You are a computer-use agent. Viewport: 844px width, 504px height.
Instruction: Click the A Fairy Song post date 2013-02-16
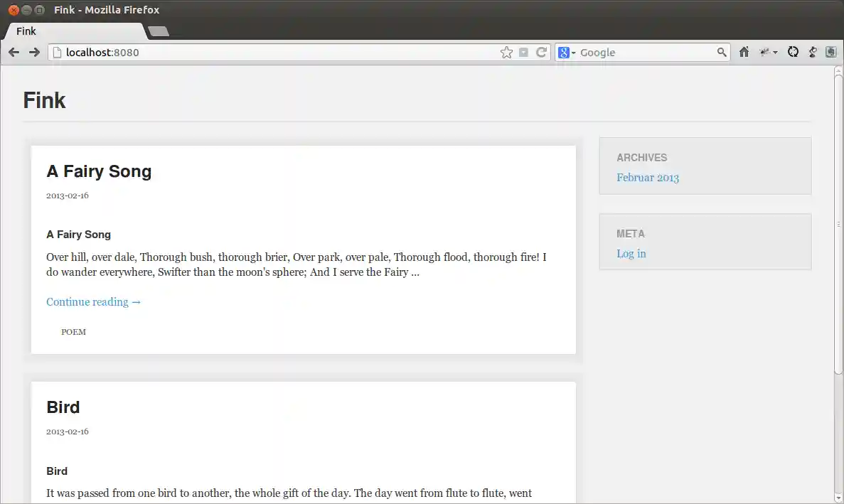(x=68, y=195)
